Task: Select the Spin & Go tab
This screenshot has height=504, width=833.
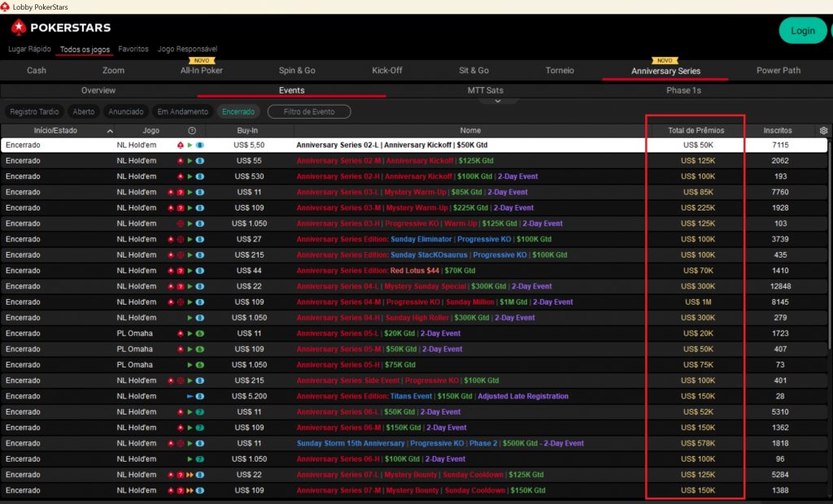Action: (297, 70)
